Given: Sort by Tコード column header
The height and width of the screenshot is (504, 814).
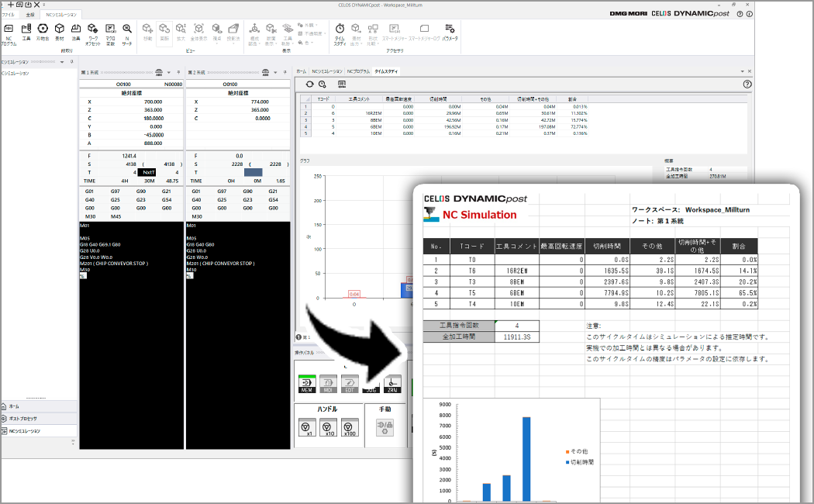Looking at the screenshot, I should coord(323,98).
